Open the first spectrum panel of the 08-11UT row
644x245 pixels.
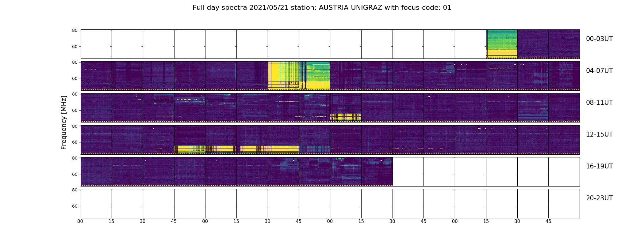[x=96, y=108]
